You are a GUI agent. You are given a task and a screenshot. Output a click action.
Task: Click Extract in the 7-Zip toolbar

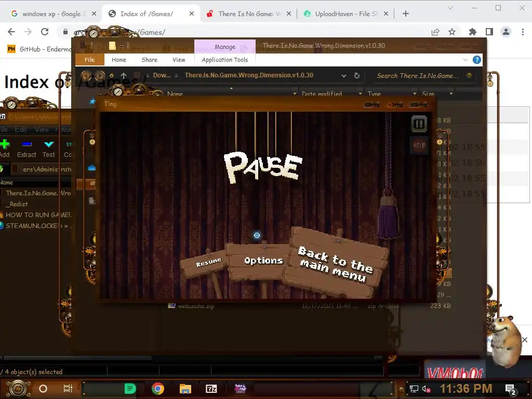(26, 149)
